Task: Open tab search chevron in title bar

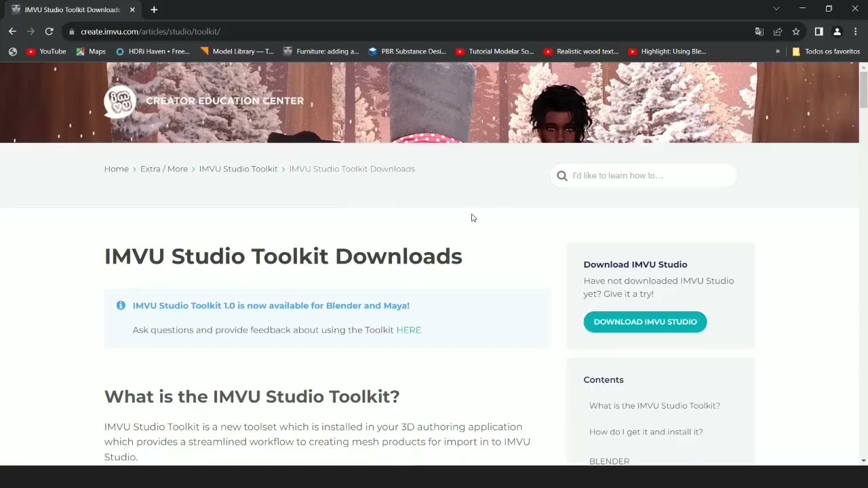Action: [776, 9]
